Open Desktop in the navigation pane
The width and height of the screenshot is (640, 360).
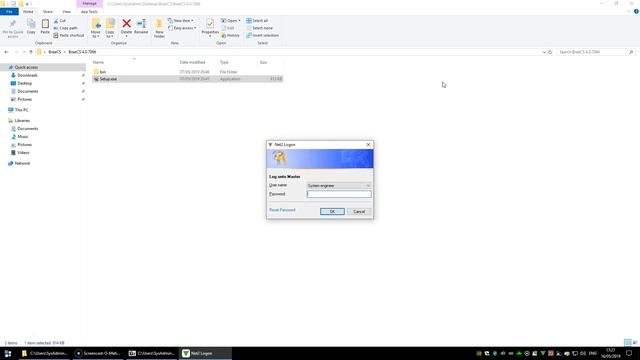(x=24, y=83)
